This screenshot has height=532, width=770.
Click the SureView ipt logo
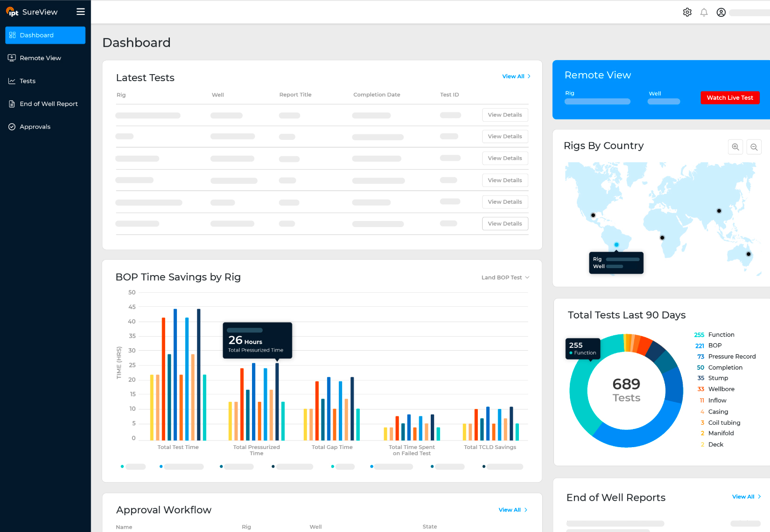pyautogui.click(x=32, y=12)
